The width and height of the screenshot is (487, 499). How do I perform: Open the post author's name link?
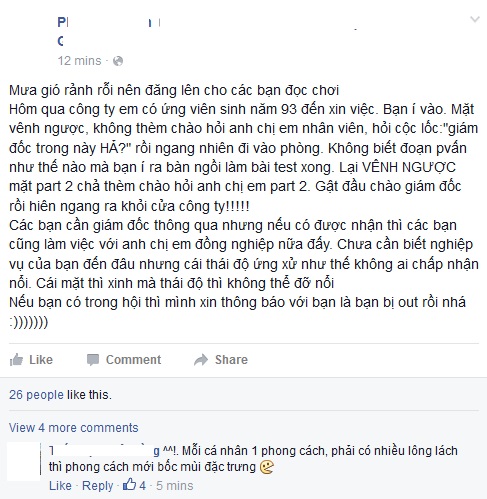109,23
